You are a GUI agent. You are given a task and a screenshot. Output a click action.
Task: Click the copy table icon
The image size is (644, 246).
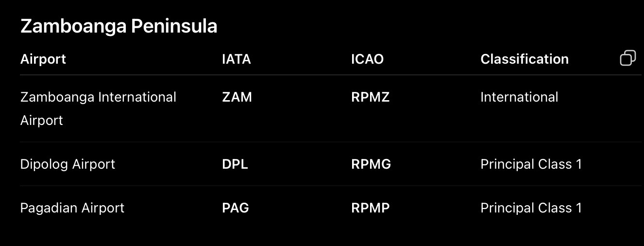click(628, 58)
